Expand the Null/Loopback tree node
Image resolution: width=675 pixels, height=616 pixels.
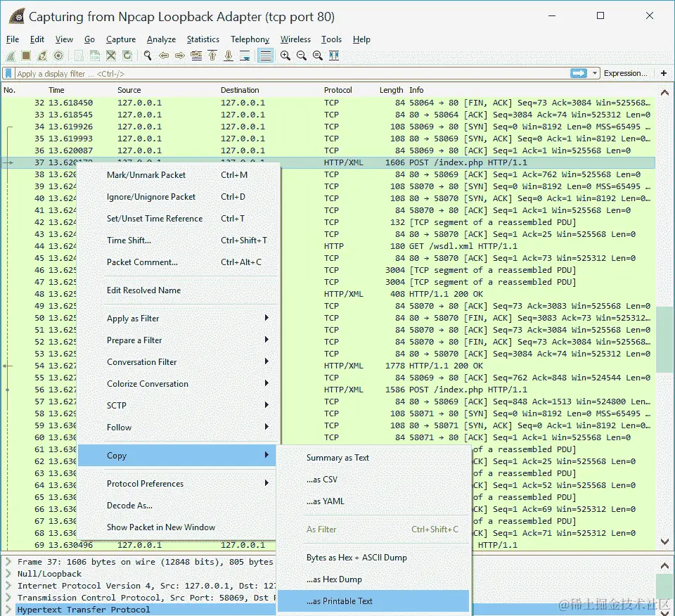[x=8, y=574]
